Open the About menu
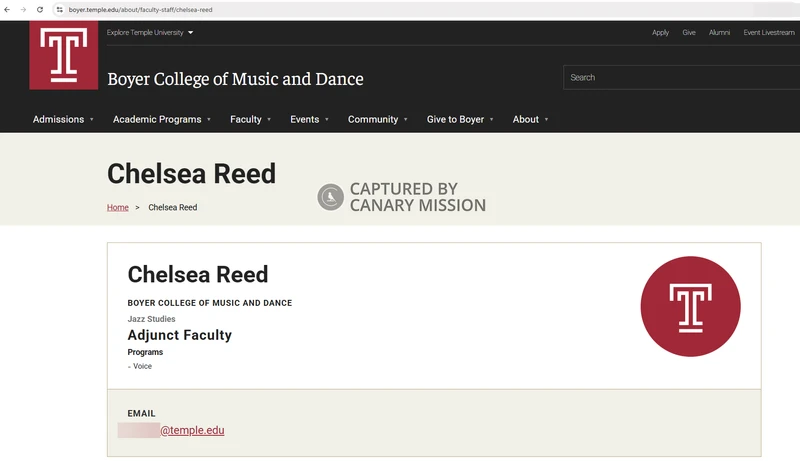Image resolution: width=800 pixels, height=461 pixels. [531, 119]
